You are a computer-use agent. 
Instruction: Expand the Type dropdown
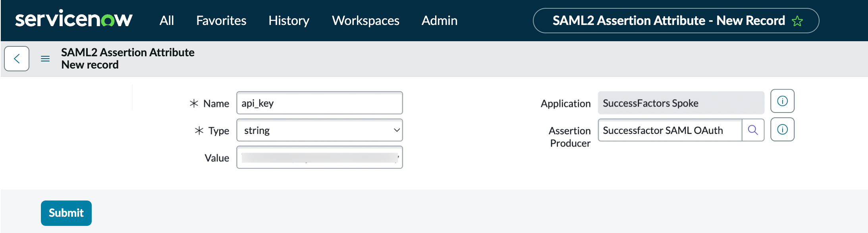pos(320,130)
